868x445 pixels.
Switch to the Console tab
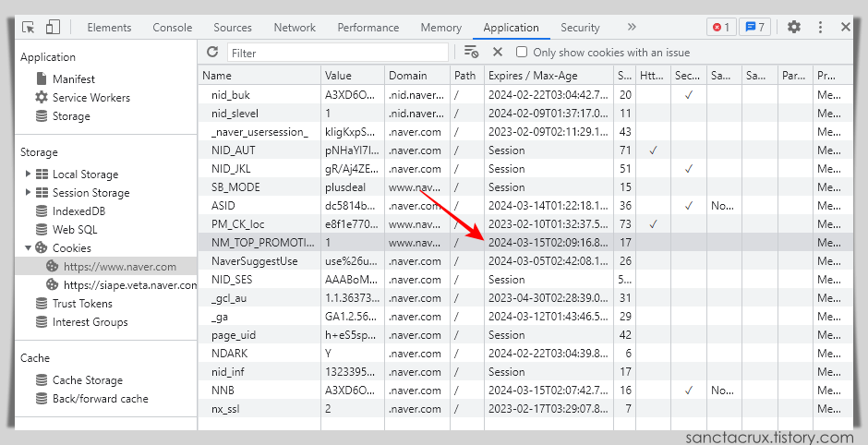point(172,27)
